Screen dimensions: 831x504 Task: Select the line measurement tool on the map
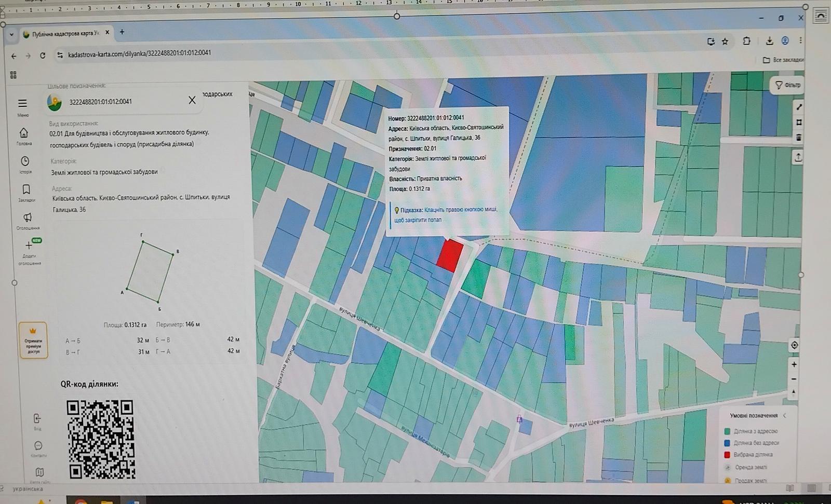799,106
